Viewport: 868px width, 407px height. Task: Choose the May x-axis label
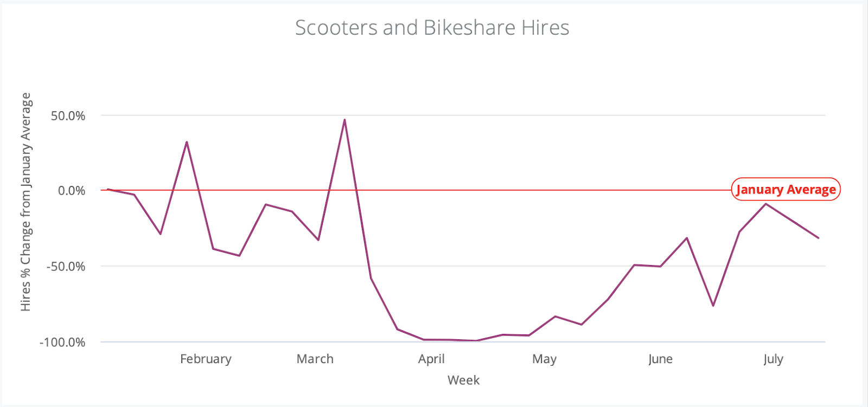(544, 359)
